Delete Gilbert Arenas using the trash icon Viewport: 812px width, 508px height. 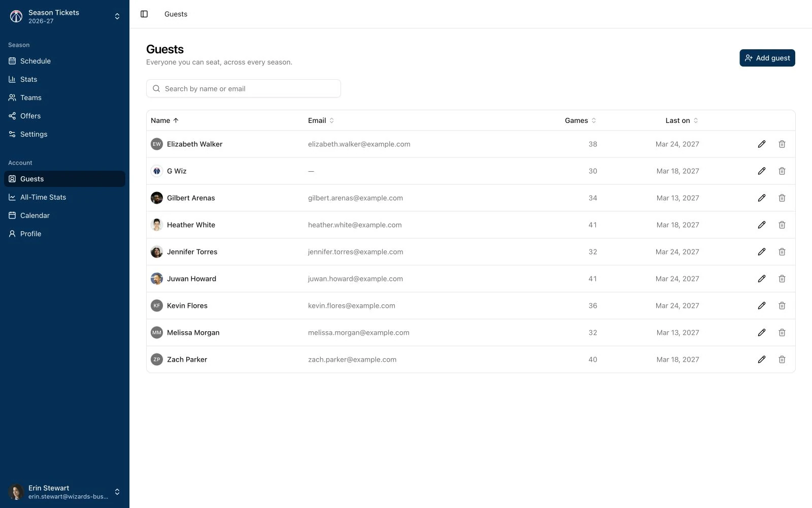[x=782, y=198]
